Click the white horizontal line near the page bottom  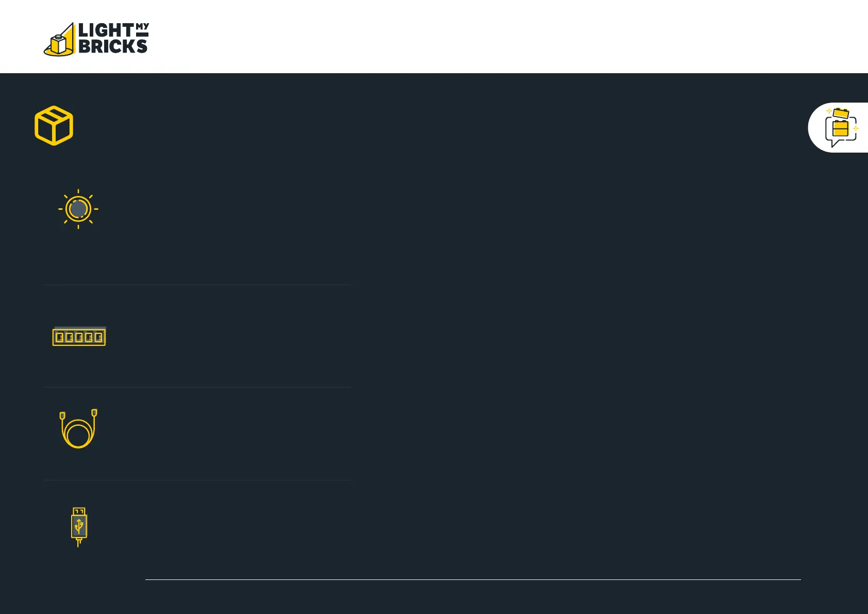point(473,579)
